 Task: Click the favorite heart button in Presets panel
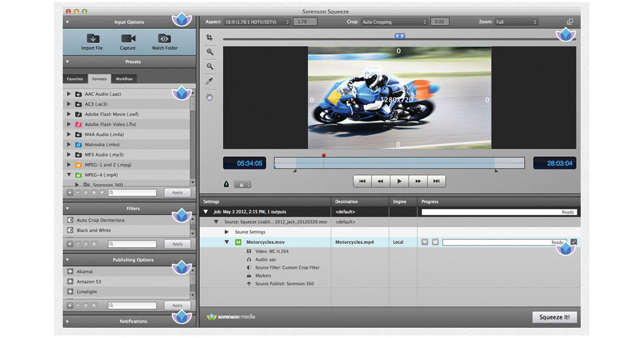tap(102, 193)
